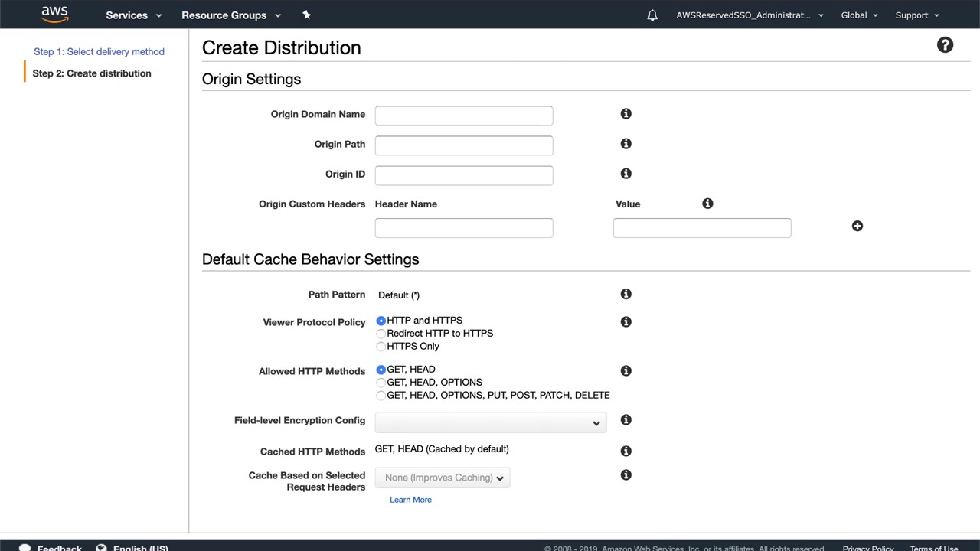Viewport: 980px width, 551px height.
Task: Click the pin shortcuts icon in navbar
Action: coord(306,15)
